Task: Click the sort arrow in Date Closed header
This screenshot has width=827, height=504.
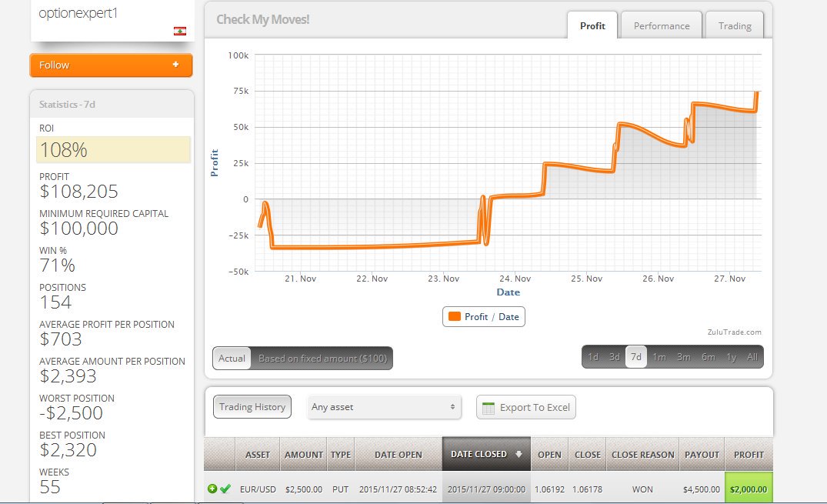Action: point(519,454)
